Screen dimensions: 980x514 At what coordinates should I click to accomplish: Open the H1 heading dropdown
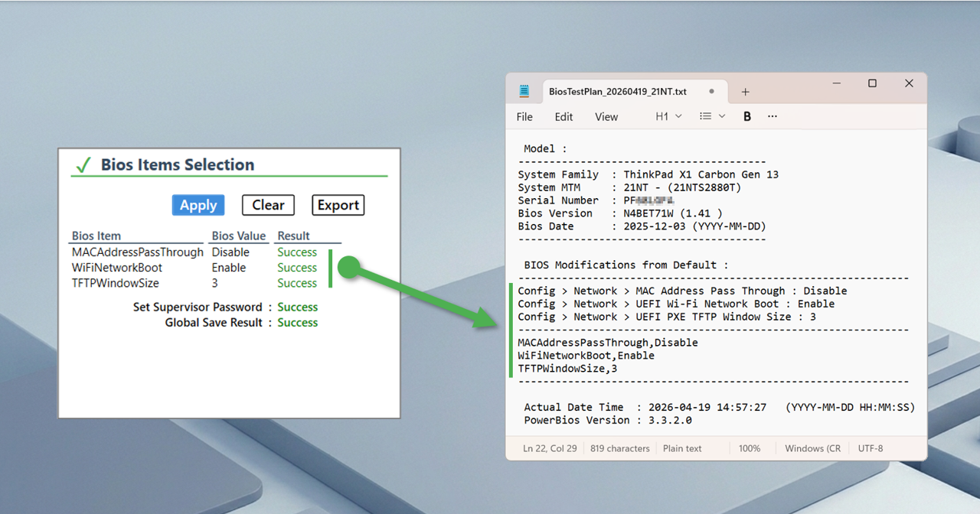point(668,116)
